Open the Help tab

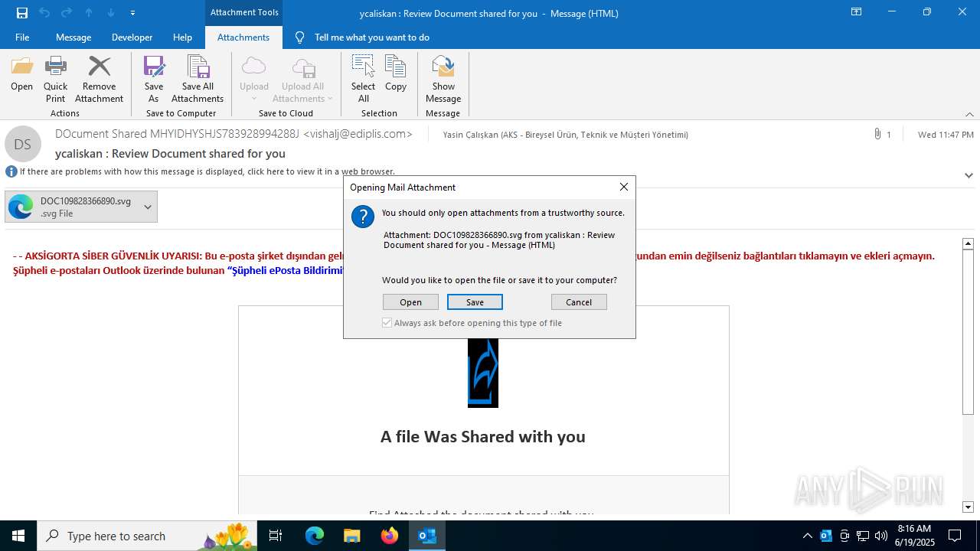coord(182,37)
